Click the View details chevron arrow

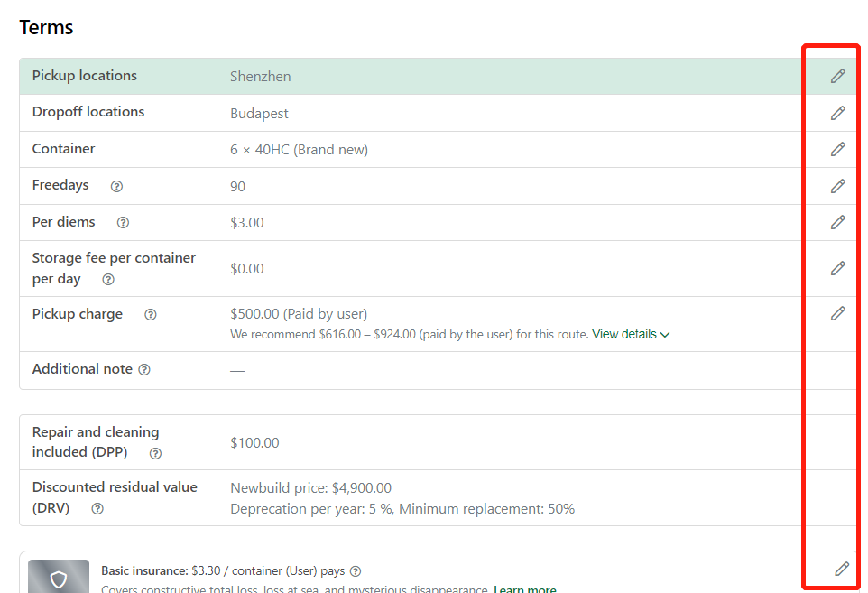tap(665, 335)
